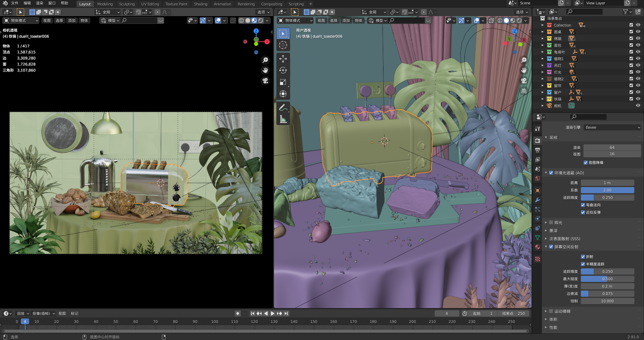
Task: Click the 系数 2.00 slider under AO
Action: [x=607, y=190]
